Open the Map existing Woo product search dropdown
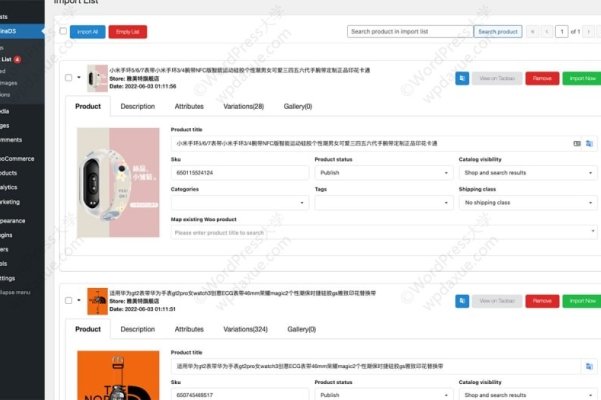This screenshot has width=601, height=400. (384, 233)
